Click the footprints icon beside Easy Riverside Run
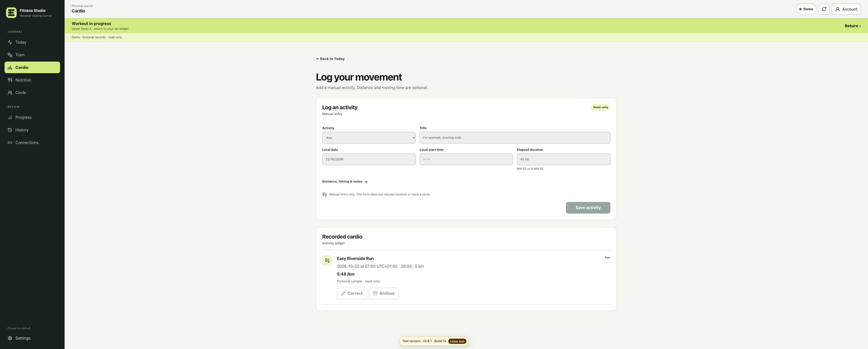 pyautogui.click(x=327, y=261)
